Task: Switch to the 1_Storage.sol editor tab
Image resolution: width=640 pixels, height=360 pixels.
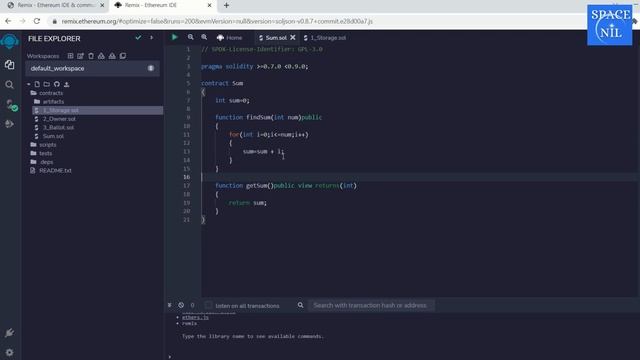Action: [325, 38]
